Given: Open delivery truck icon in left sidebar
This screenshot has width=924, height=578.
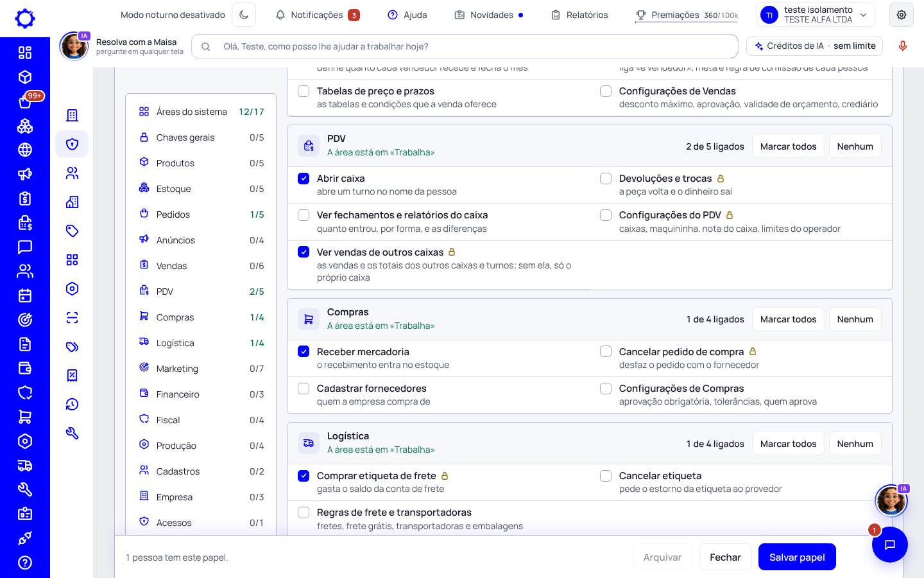Looking at the screenshot, I should [x=25, y=466].
